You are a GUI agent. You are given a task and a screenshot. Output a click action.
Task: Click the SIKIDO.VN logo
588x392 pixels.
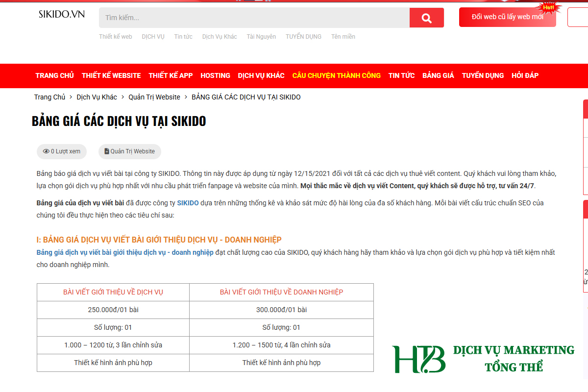coord(62,14)
